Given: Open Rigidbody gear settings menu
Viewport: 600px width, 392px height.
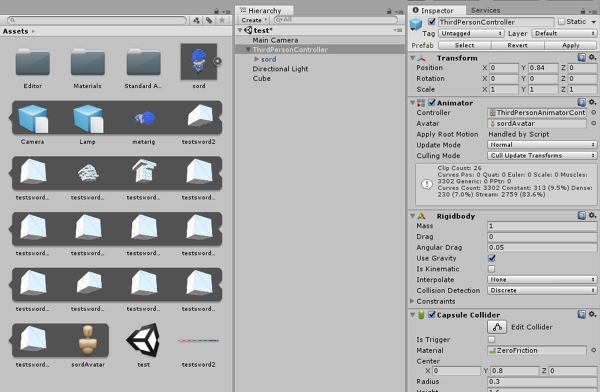Looking at the screenshot, I should pos(592,216).
